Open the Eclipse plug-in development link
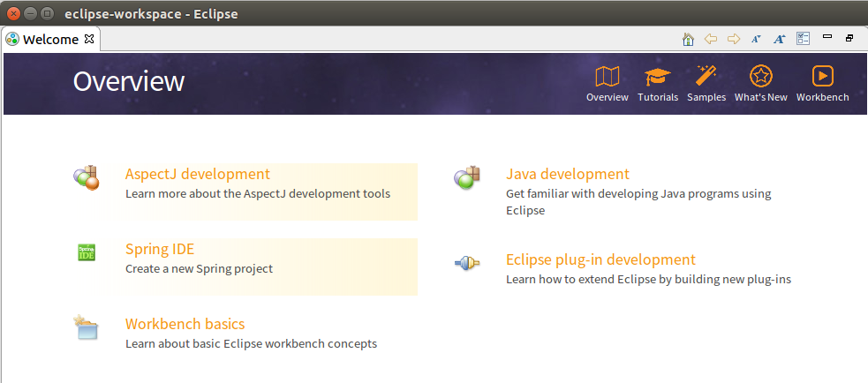Image resolution: width=868 pixels, height=383 pixels. 600,259
